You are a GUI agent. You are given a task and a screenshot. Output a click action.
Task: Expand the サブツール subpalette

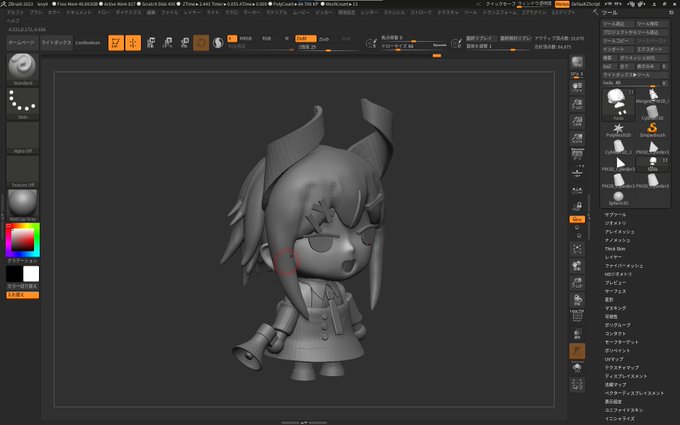point(615,215)
